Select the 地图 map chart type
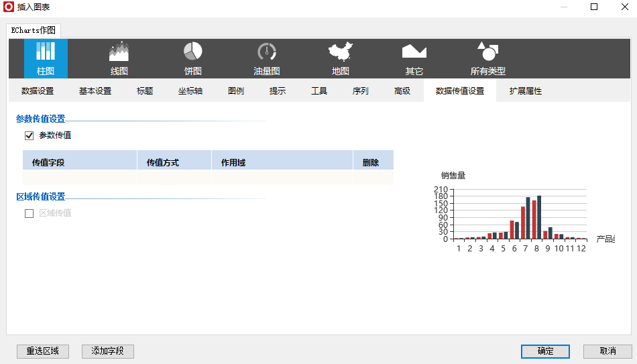Screen dimensions: 637x364 341,58
